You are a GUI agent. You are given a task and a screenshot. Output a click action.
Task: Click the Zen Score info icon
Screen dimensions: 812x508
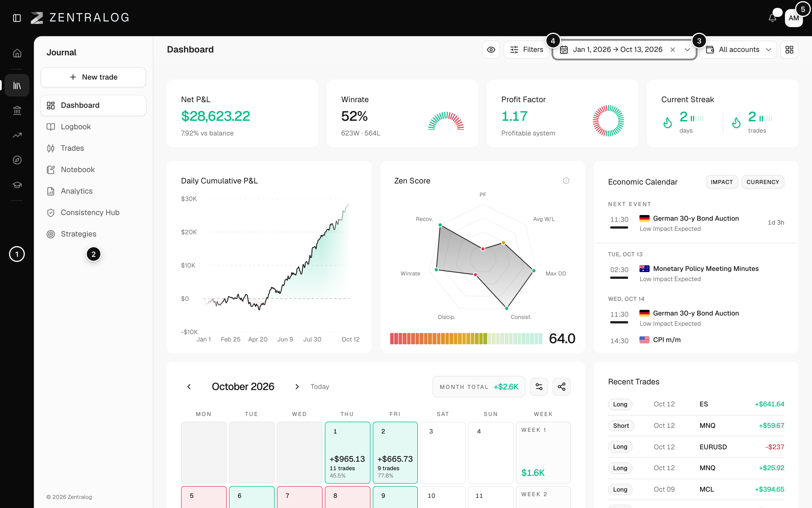(x=566, y=181)
